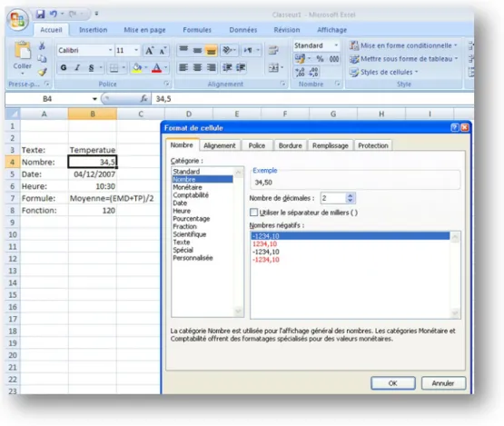Expand Mettre sous forme de tableau menu

point(403,59)
